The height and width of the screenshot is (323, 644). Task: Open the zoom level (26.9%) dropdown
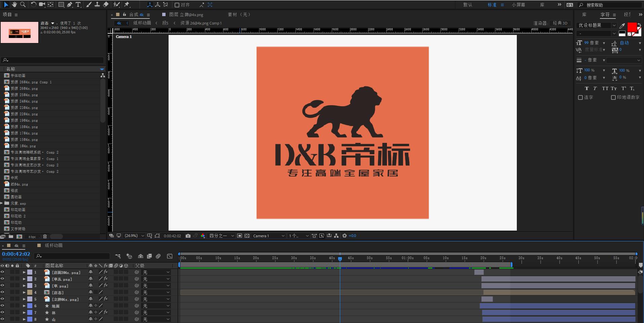click(x=134, y=236)
